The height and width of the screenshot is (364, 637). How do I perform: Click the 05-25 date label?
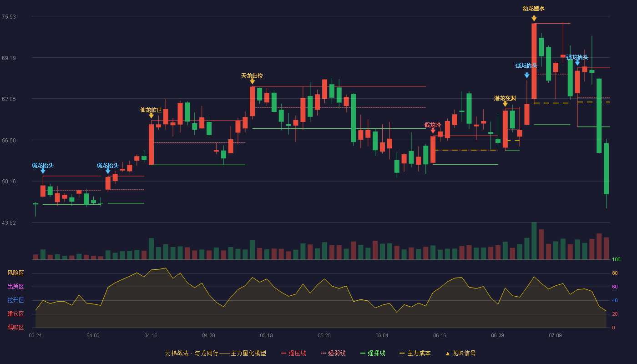pyautogui.click(x=324, y=335)
